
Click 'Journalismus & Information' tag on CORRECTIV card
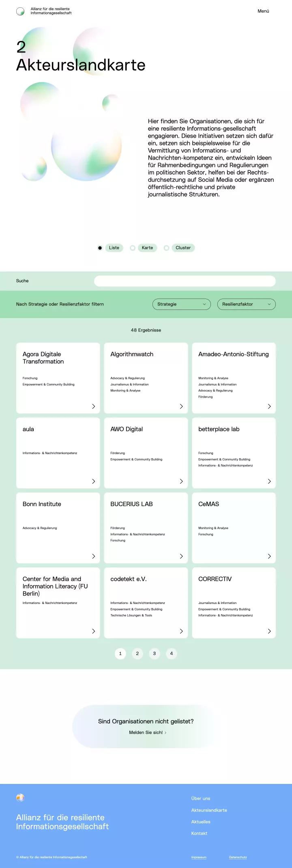tap(217, 603)
